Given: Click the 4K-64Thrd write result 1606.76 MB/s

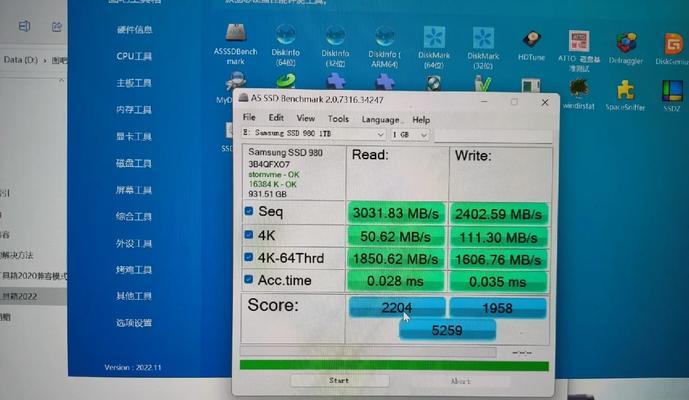Looking at the screenshot, I should tap(499, 260).
